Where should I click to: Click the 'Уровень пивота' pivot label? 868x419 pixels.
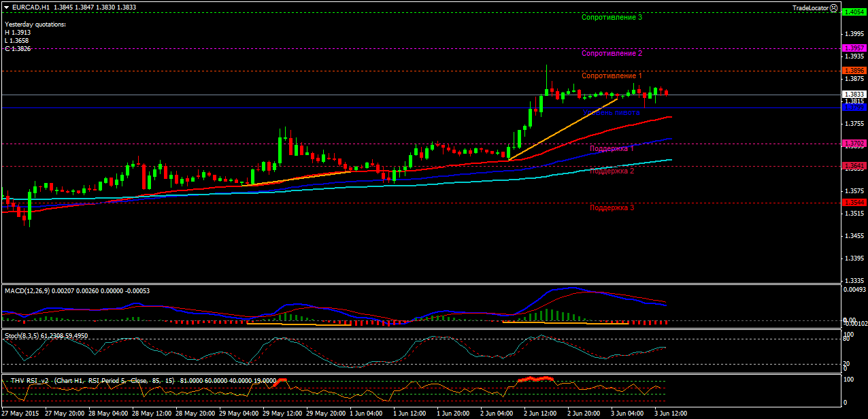[612, 112]
